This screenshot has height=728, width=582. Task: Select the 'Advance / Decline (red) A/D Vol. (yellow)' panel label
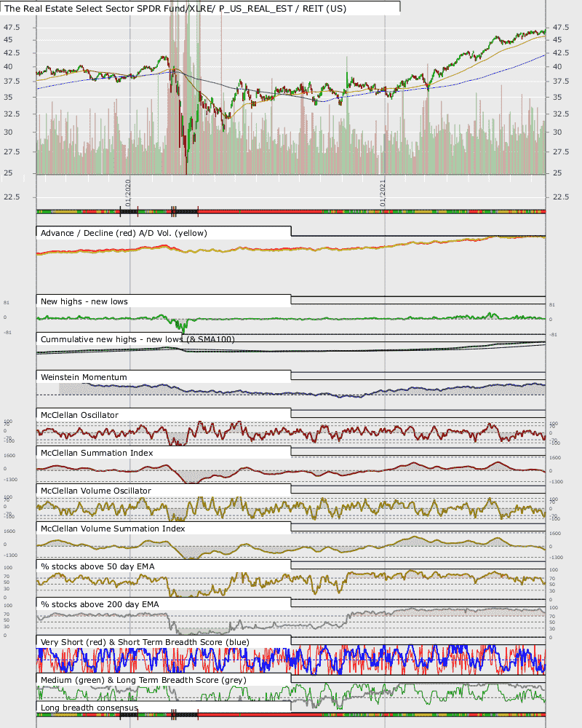click(124, 233)
